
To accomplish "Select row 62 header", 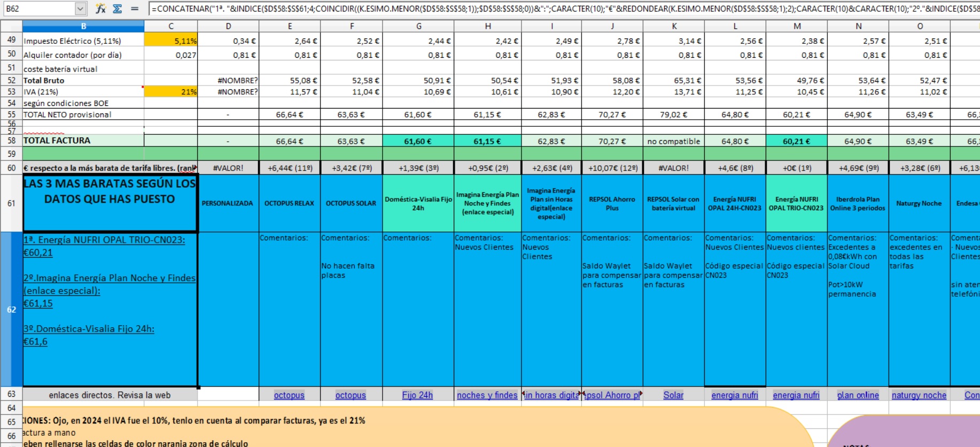I will point(11,310).
